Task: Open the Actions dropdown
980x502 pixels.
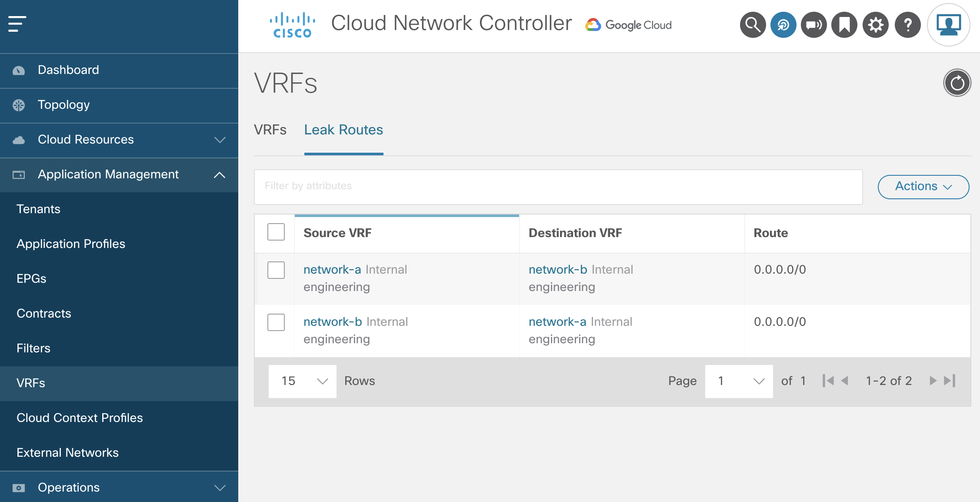Action: (923, 187)
